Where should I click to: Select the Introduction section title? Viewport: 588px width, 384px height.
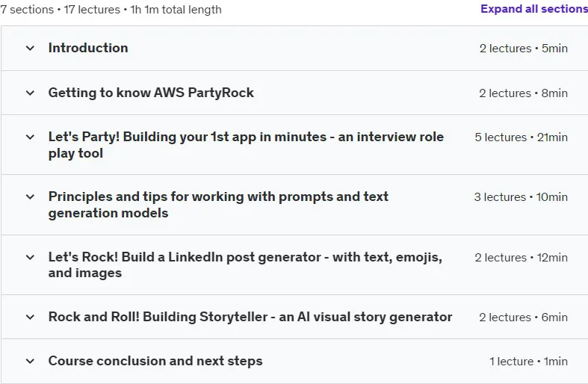[88, 48]
